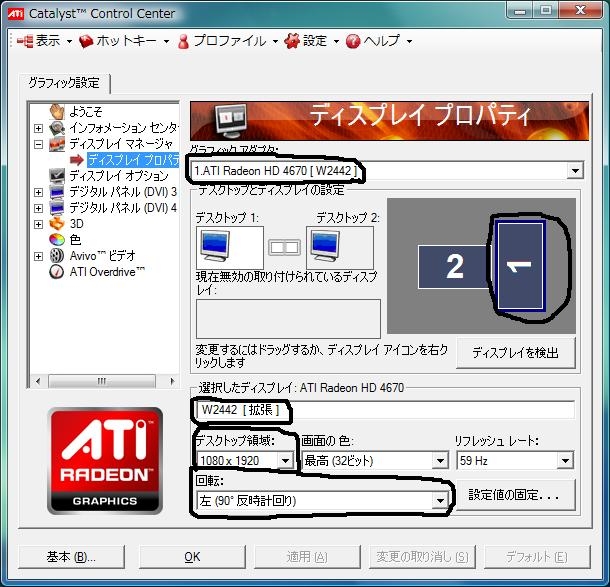Screen dimensions: 610x587
Task: Click the デジタル パネル (DVI) 4 monitor icon
Action: pos(57,208)
